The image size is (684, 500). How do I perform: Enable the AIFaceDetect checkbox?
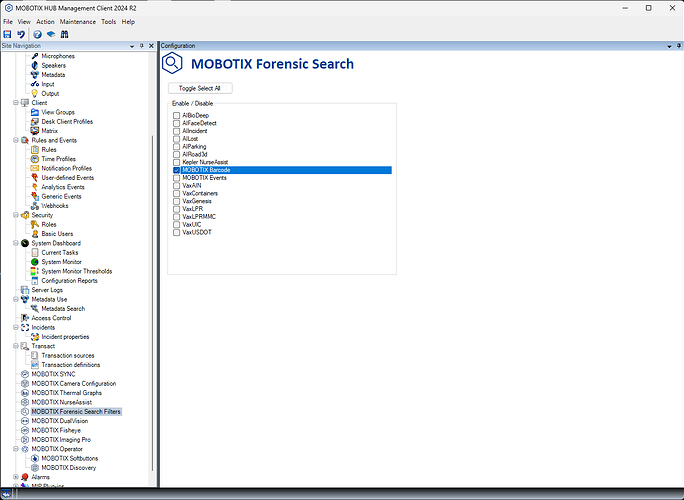pyautogui.click(x=177, y=123)
